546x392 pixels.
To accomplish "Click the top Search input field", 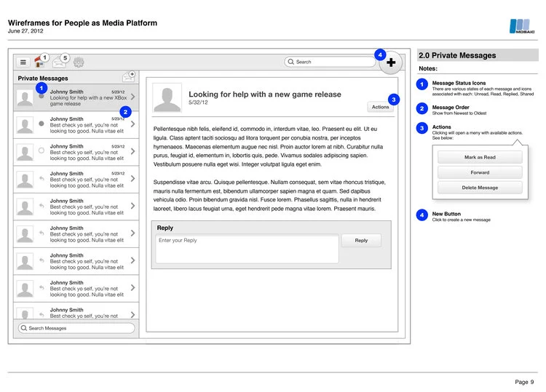I will click(x=330, y=62).
